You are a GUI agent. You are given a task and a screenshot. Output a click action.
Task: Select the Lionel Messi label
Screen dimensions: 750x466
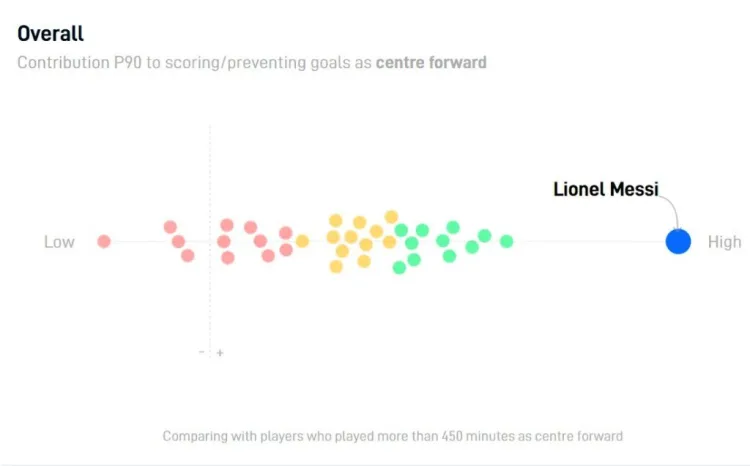[x=606, y=189]
